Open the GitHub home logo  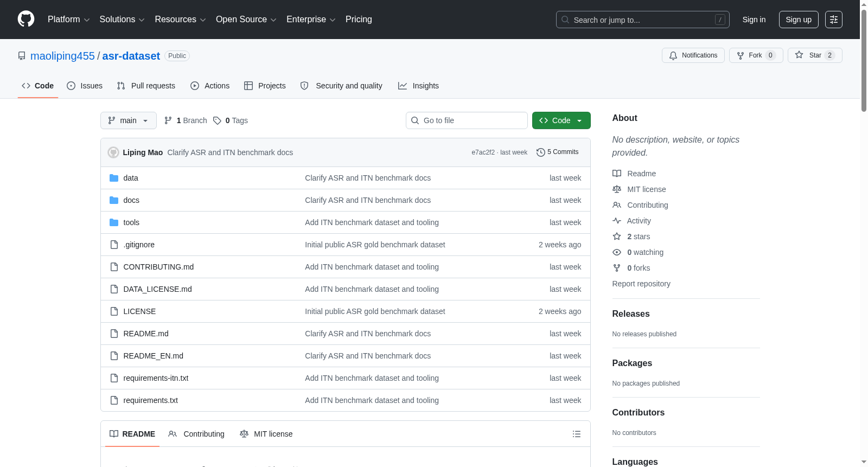pos(26,19)
